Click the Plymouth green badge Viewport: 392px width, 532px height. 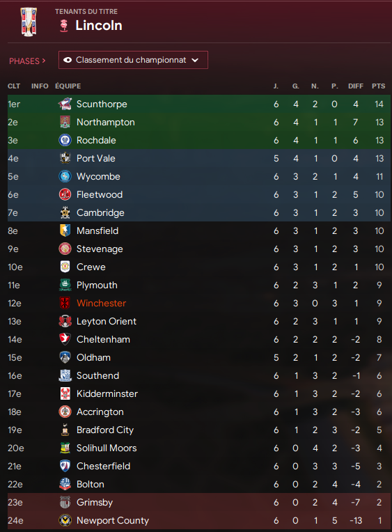[x=65, y=285]
